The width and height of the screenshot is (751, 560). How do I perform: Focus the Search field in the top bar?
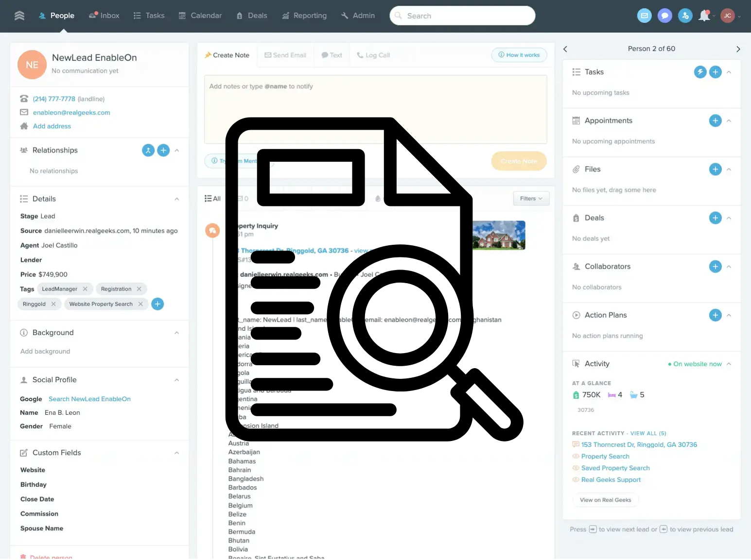click(x=462, y=16)
